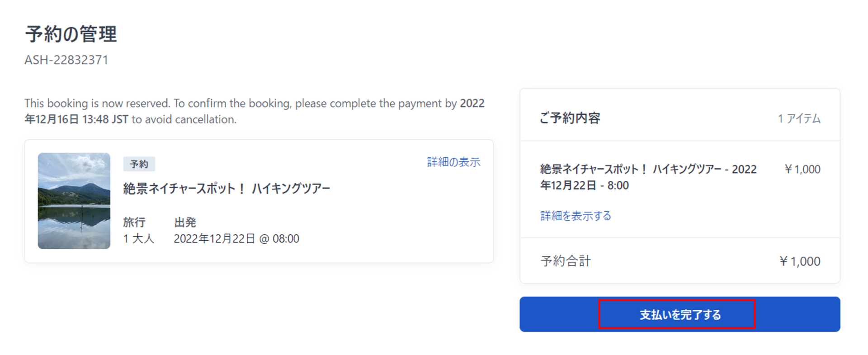Click the 支払いを完了する payment button
This screenshot has height=355, width=868.
(x=679, y=314)
